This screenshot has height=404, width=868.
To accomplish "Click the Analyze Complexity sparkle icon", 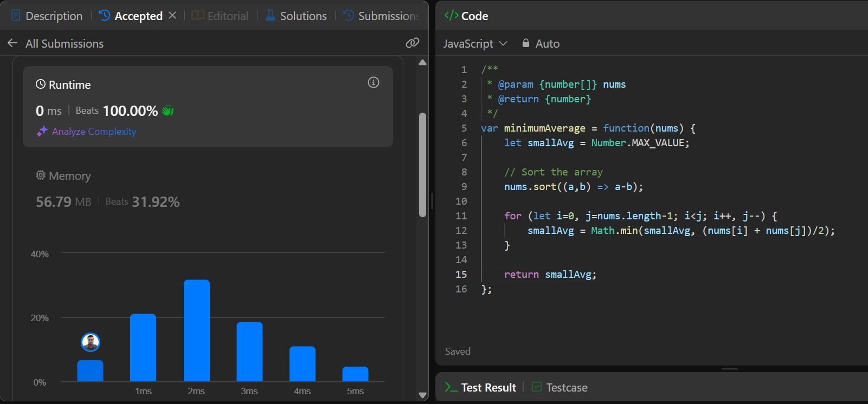I will pyautogui.click(x=42, y=132).
